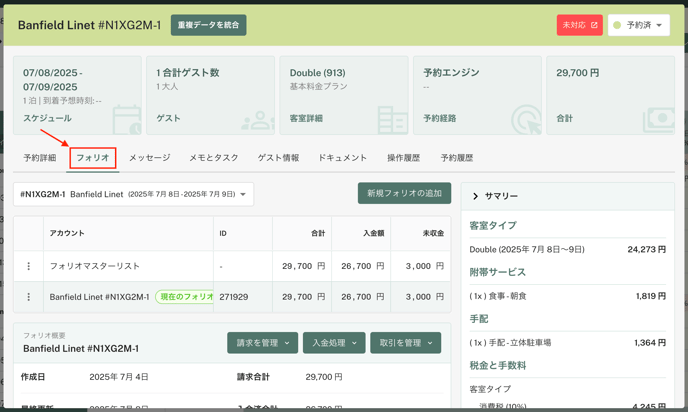Open the 取引を管理 dropdown
This screenshot has width=688, height=412.
pyautogui.click(x=405, y=343)
